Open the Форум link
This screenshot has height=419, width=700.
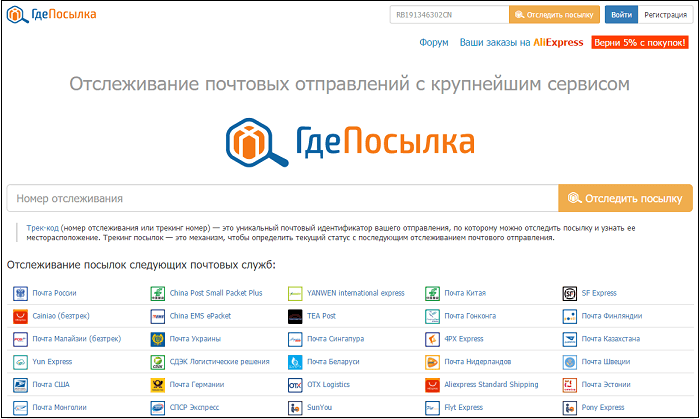click(433, 43)
